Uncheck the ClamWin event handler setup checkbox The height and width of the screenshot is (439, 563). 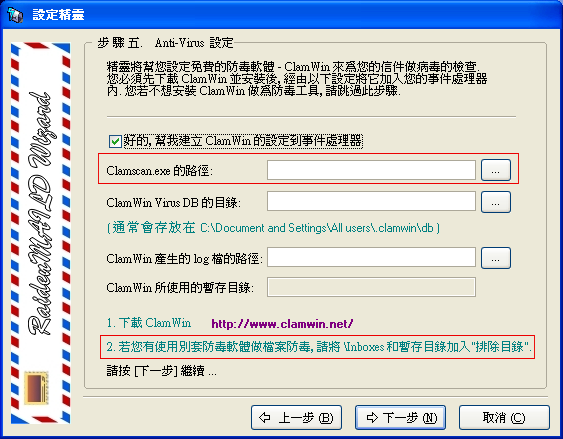click(x=115, y=141)
